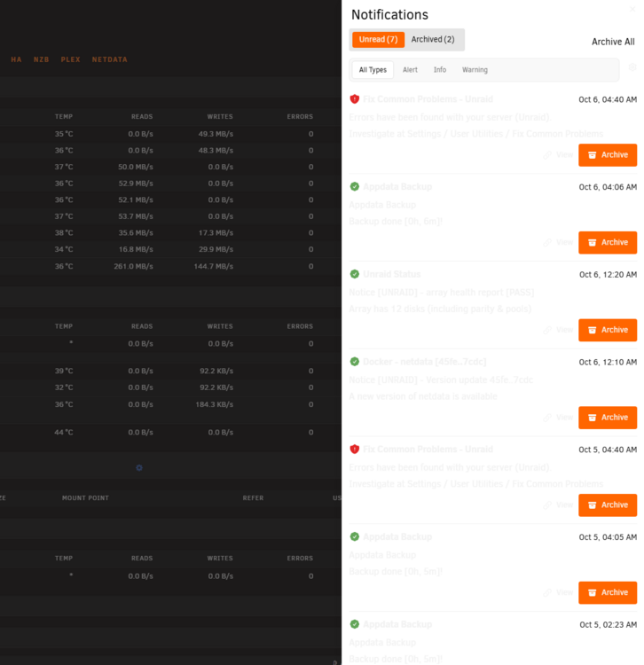
Task: Switch to the Unread (7) tab
Action: click(378, 39)
